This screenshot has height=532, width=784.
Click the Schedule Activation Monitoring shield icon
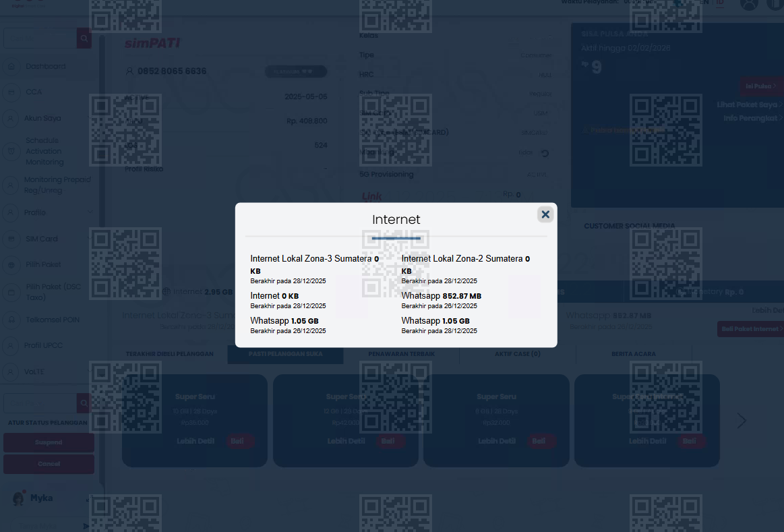[x=11, y=151]
